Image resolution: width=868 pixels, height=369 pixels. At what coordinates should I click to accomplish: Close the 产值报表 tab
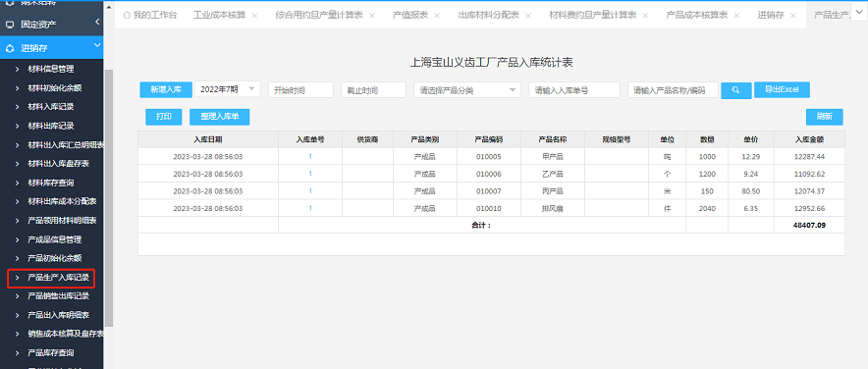(x=437, y=16)
